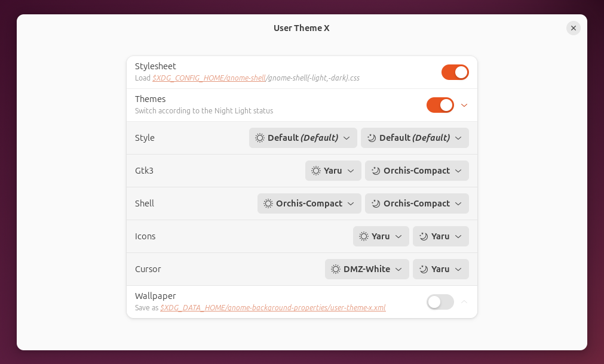
Task: Open the Yaru dropdown in the Icons row
Action: [x=381, y=236]
